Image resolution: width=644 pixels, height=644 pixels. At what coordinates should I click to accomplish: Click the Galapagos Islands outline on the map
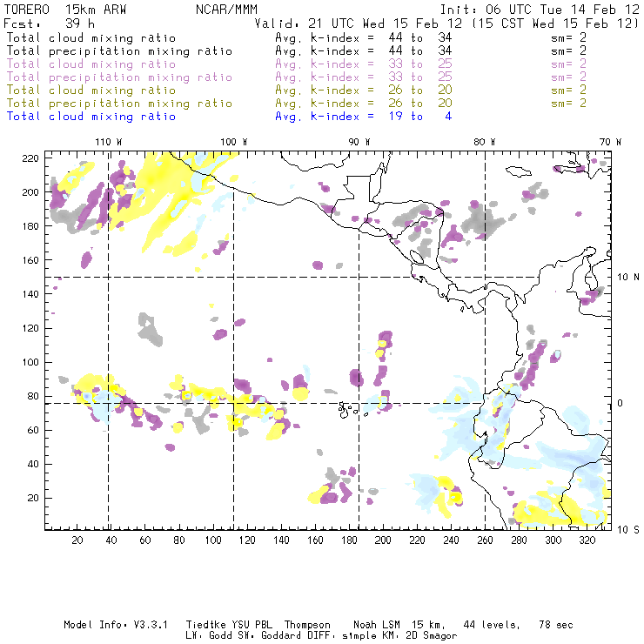point(347,406)
